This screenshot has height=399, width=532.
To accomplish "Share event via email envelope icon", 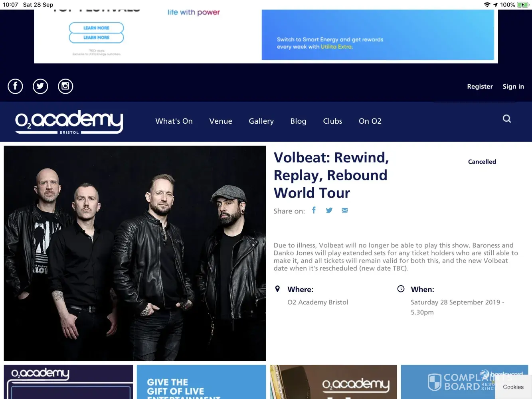I will (345, 210).
